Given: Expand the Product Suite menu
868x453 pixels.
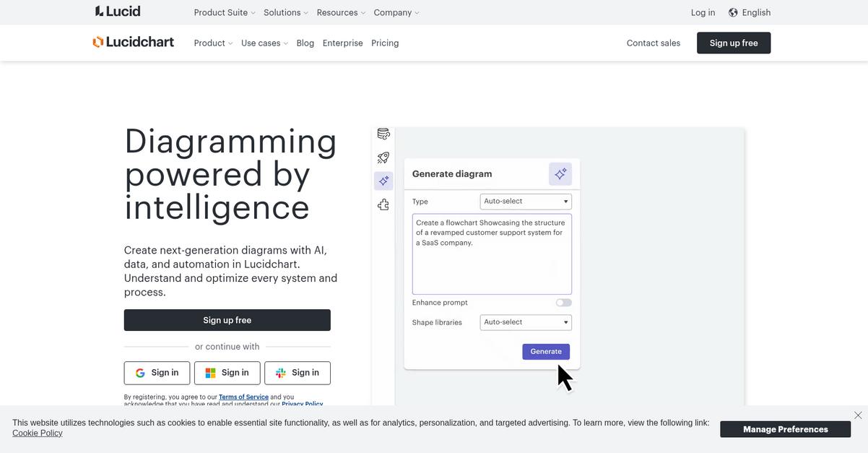Looking at the screenshot, I should click(x=225, y=12).
